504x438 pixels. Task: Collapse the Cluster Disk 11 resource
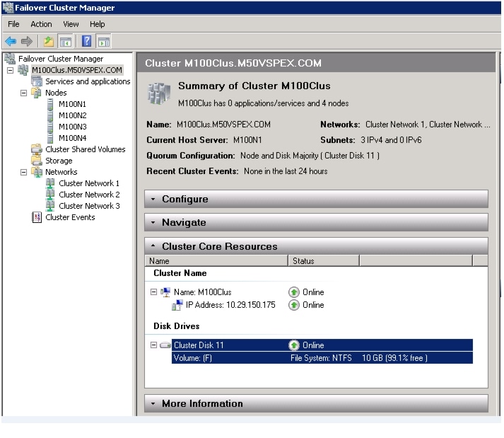pyautogui.click(x=153, y=345)
